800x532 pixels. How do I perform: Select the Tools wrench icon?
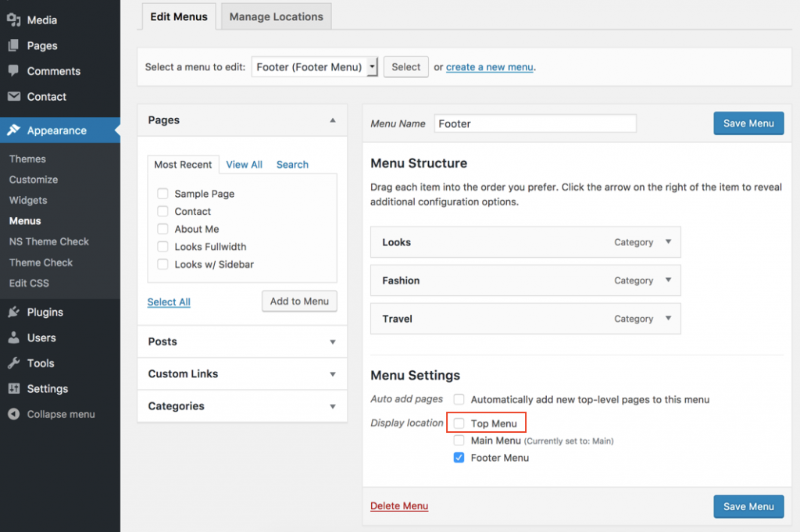click(x=16, y=363)
